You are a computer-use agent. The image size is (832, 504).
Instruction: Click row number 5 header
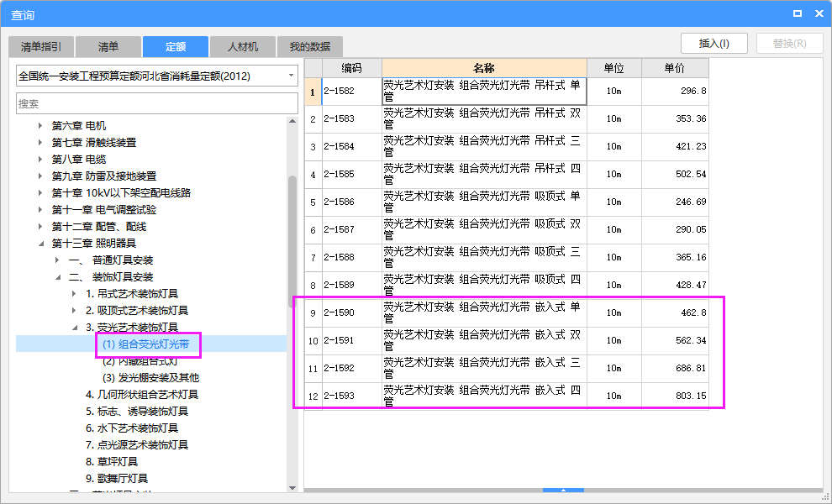point(313,202)
